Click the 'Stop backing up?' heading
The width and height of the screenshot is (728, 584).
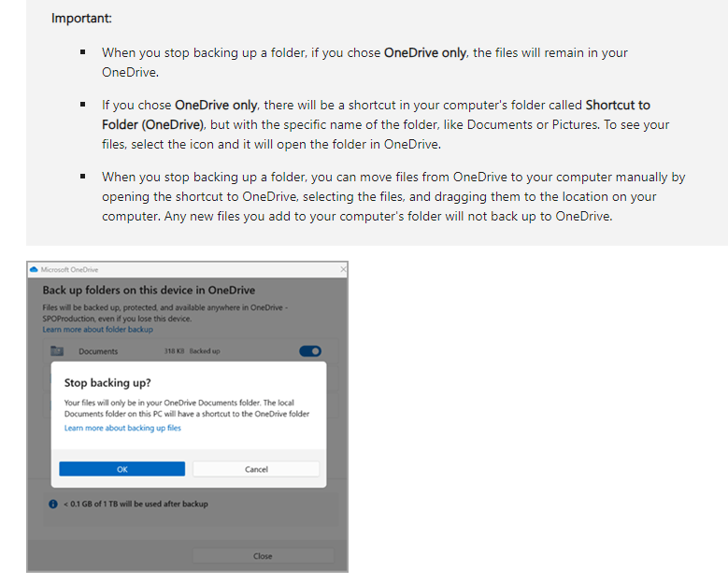[x=107, y=382]
